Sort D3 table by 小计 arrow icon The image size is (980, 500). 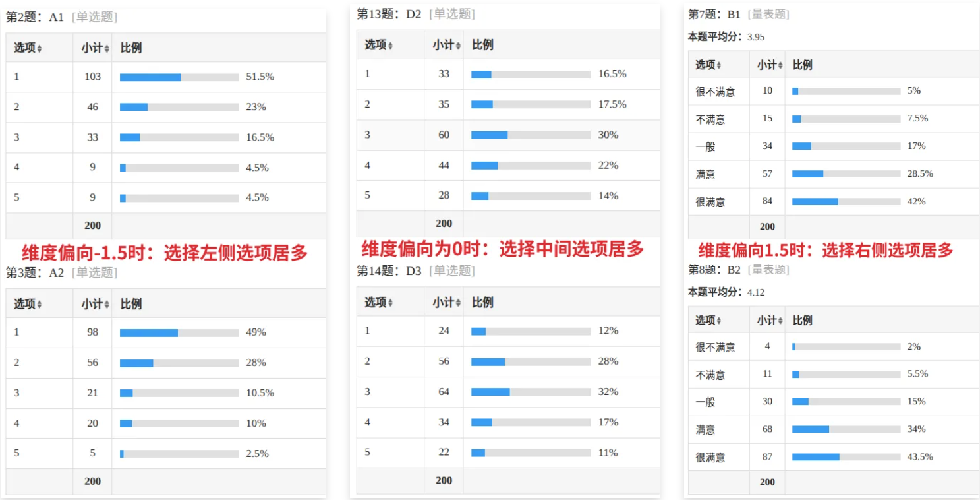(457, 303)
